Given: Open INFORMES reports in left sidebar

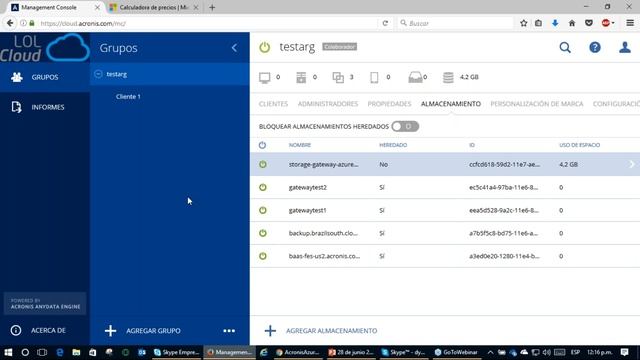Looking at the screenshot, I should [45, 107].
